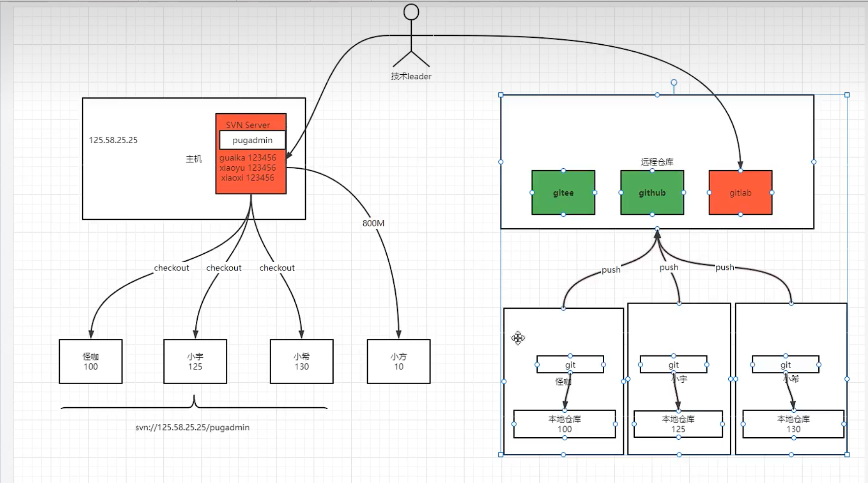Select the 本地仓库 125 box
Viewport: 868px width, 483px height.
(x=679, y=424)
